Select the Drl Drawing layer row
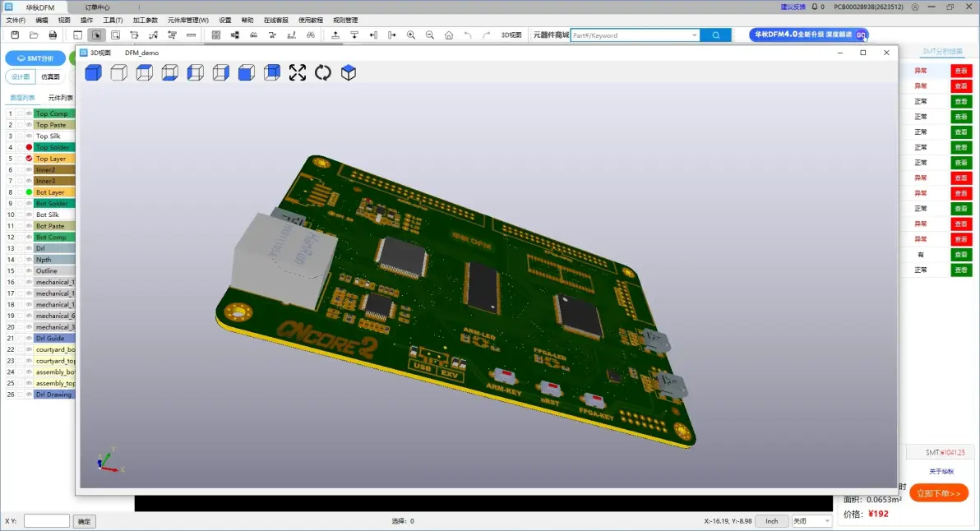 [x=40, y=395]
